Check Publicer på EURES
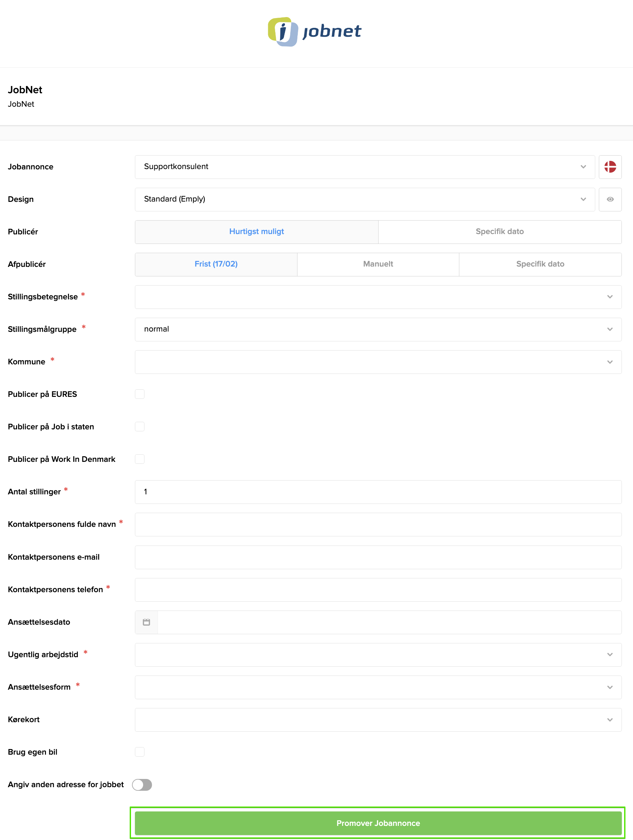The height and width of the screenshot is (840, 633). point(140,394)
